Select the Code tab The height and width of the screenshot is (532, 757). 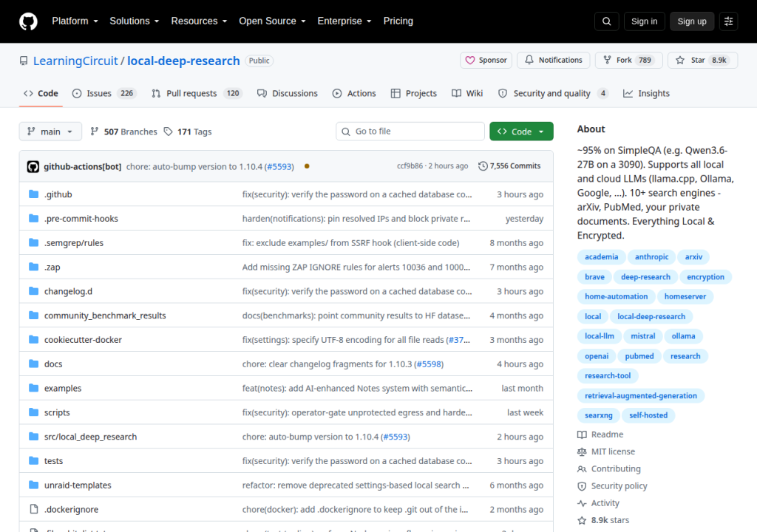pyautogui.click(x=41, y=94)
